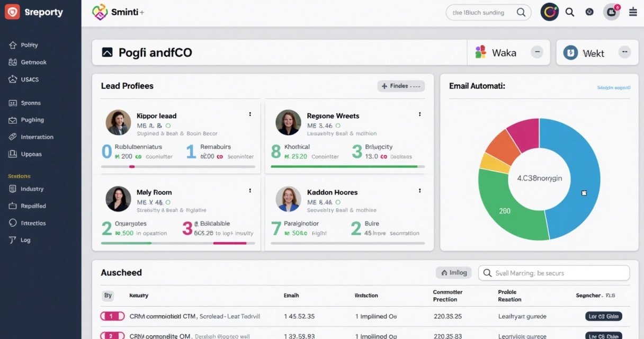Open the Findes dropdown in Lead Profiles
644x339 pixels.
[x=401, y=86]
